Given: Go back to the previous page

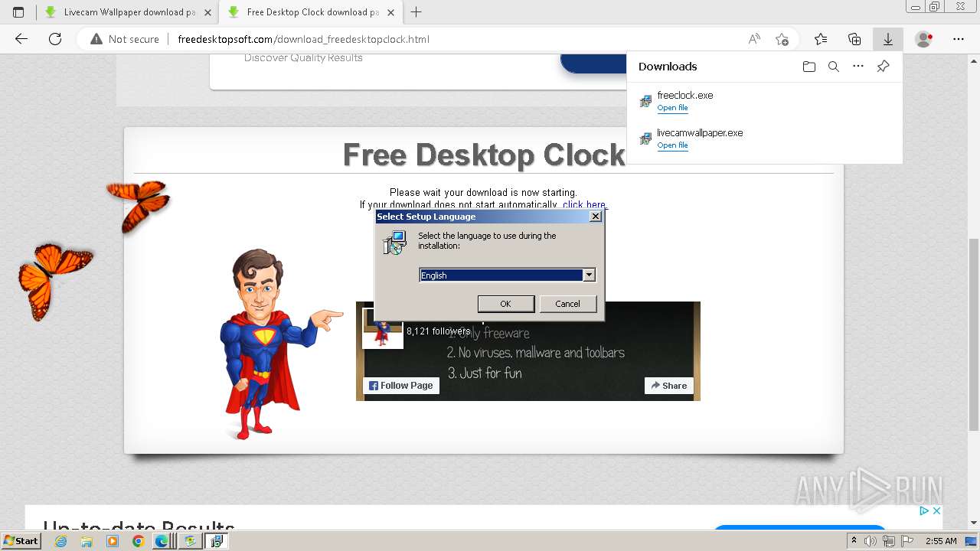Looking at the screenshot, I should (x=21, y=39).
